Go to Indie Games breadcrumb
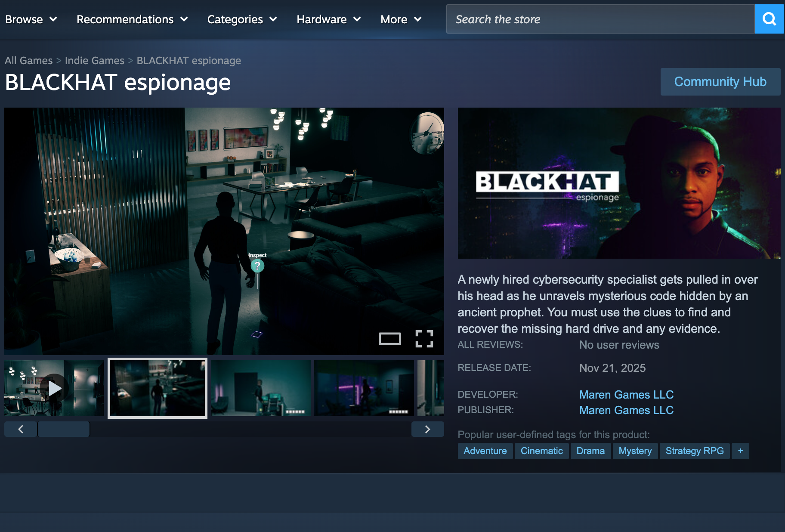 pyautogui.click(x=94, y=61)
